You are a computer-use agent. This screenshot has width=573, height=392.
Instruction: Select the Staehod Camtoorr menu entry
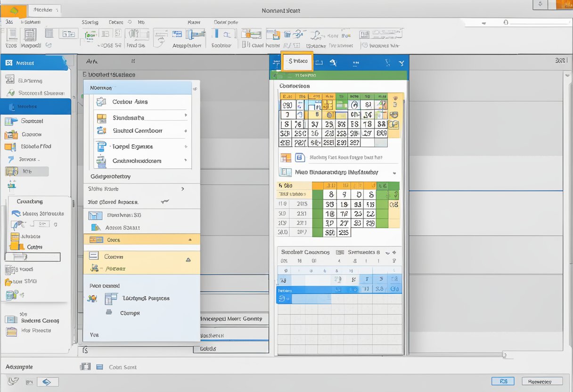pos(137,131)
